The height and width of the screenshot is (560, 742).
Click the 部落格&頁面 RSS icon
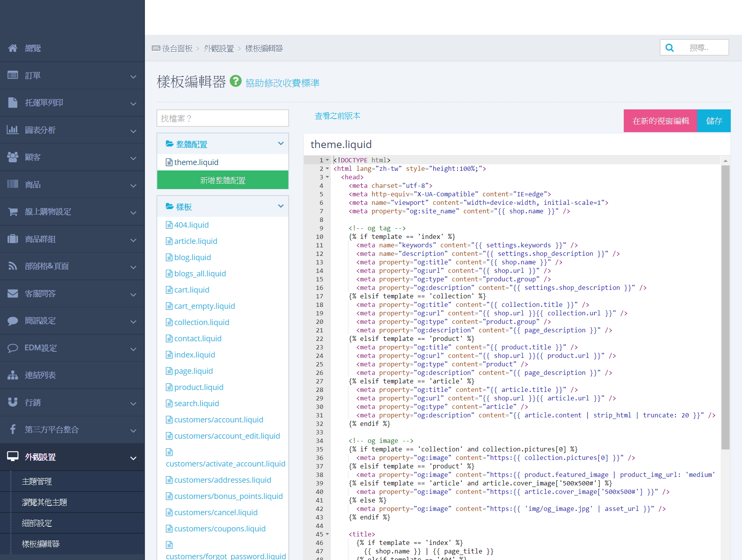pyautogui.click(x=13, y=266)
